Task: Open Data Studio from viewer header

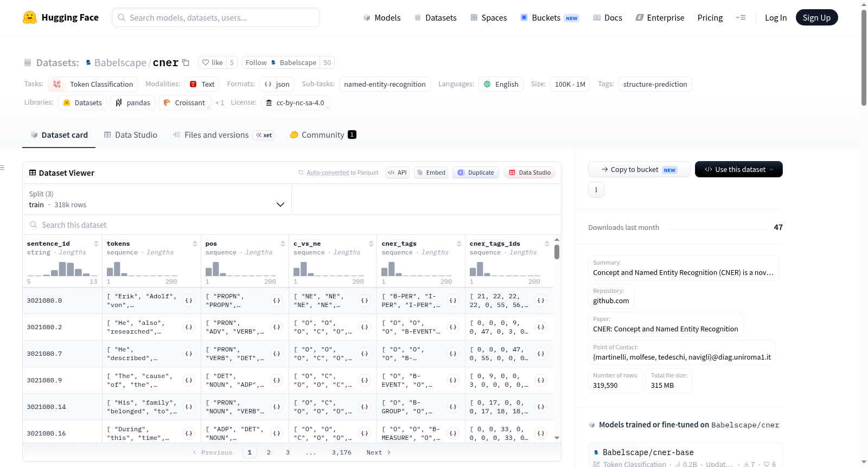Action: tap(529, 172)
